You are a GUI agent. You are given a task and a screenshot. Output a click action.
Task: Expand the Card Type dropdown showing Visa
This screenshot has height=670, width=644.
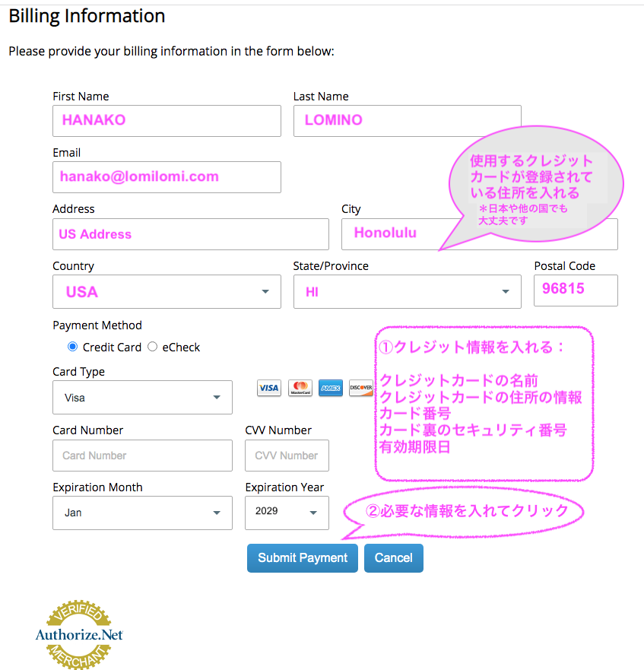coord(142,398)
